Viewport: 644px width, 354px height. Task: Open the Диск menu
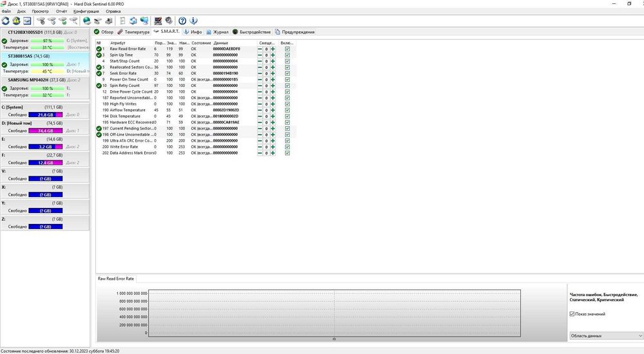click(21, 12)
